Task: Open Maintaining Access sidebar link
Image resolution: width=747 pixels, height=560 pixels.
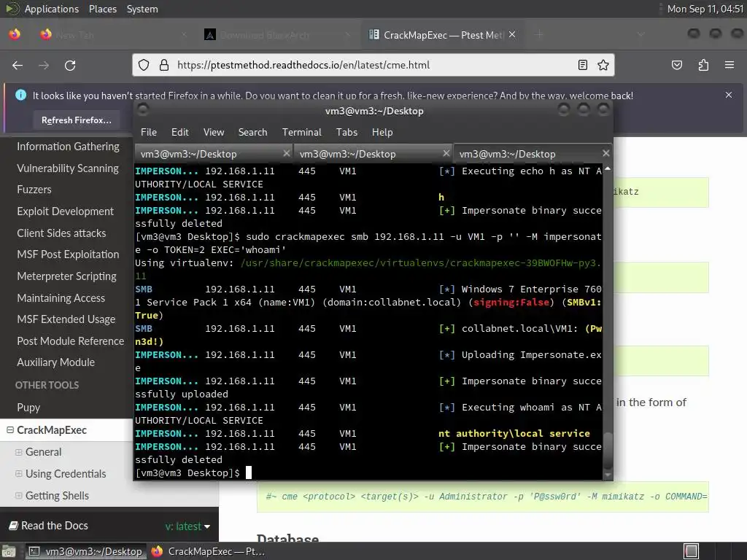Action: tap(61, 298)
